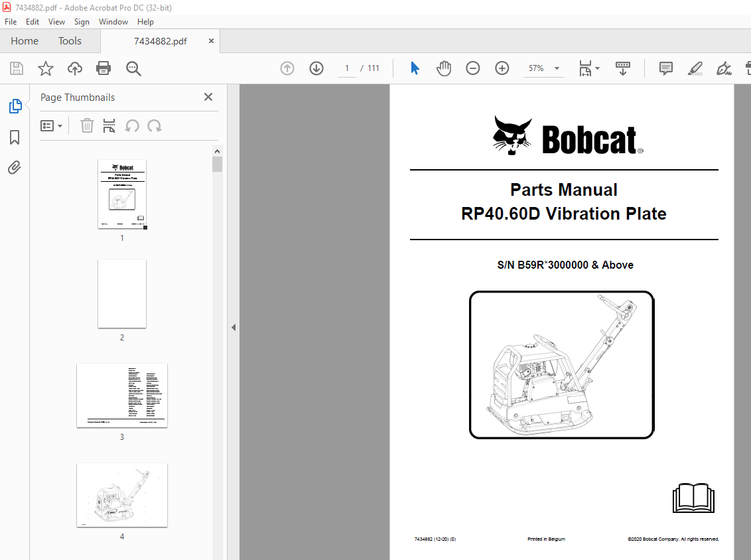Screen dimensions: 751x560
Task: Click the Bobcat Company copyright footer text
Action: point(673,539)
